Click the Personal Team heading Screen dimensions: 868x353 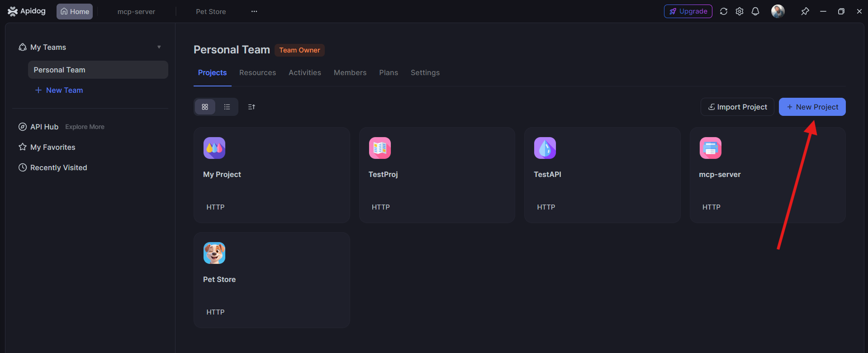tap(232, 49)
